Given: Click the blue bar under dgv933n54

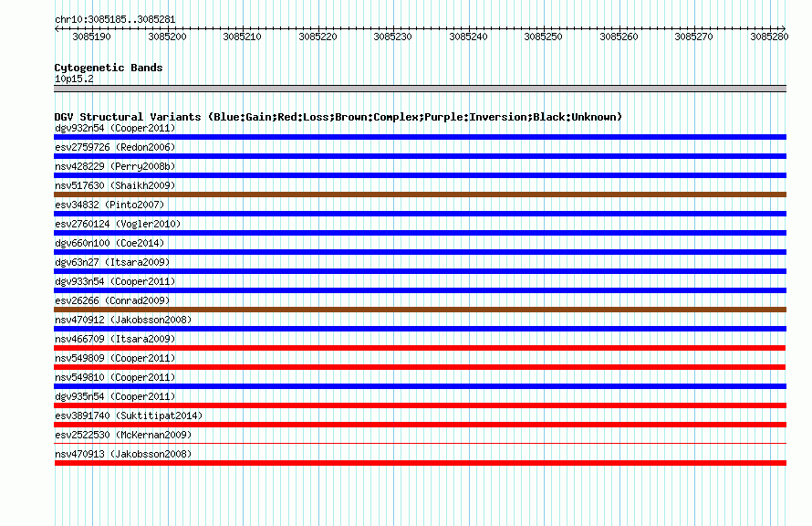Looking at the screenshot, I should 420,290.
